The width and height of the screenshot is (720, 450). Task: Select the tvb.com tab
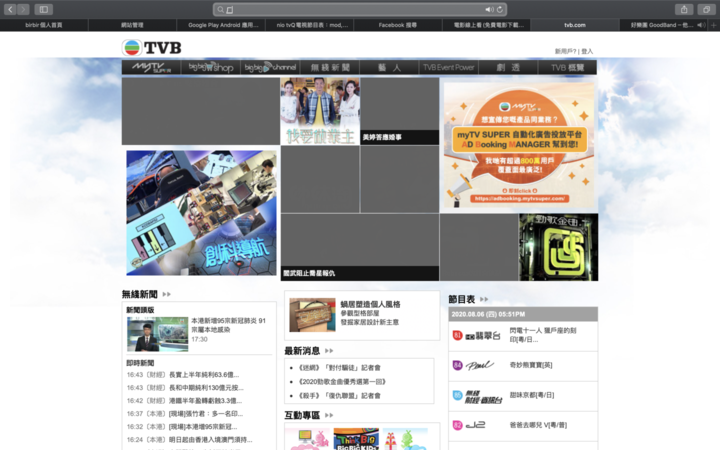(575, 25)
